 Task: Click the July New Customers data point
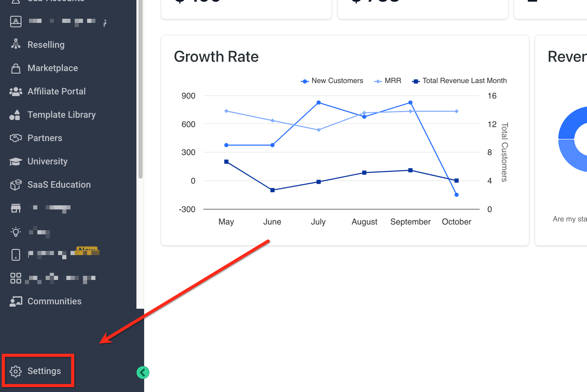(x=318, y=103)
